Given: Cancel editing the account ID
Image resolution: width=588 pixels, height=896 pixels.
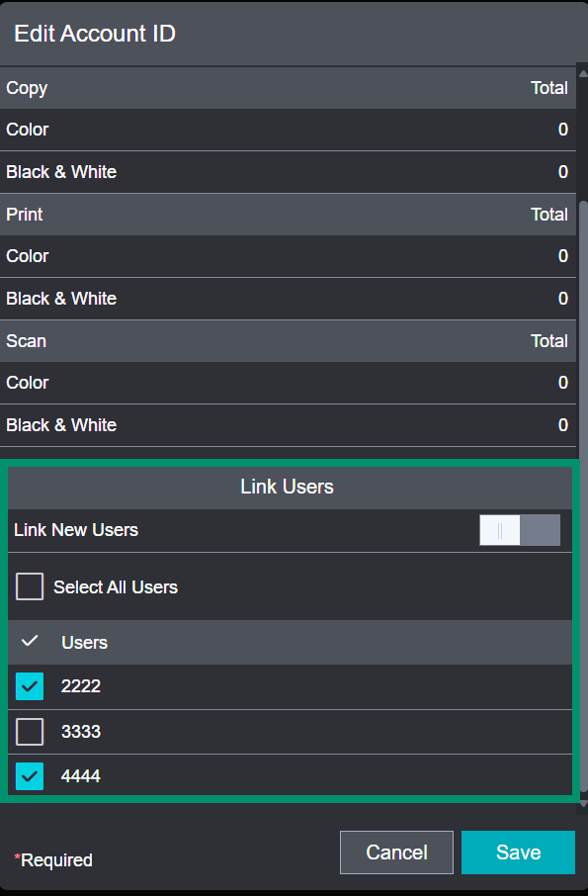Looking at the screenshot, I should tap(396, 852).
